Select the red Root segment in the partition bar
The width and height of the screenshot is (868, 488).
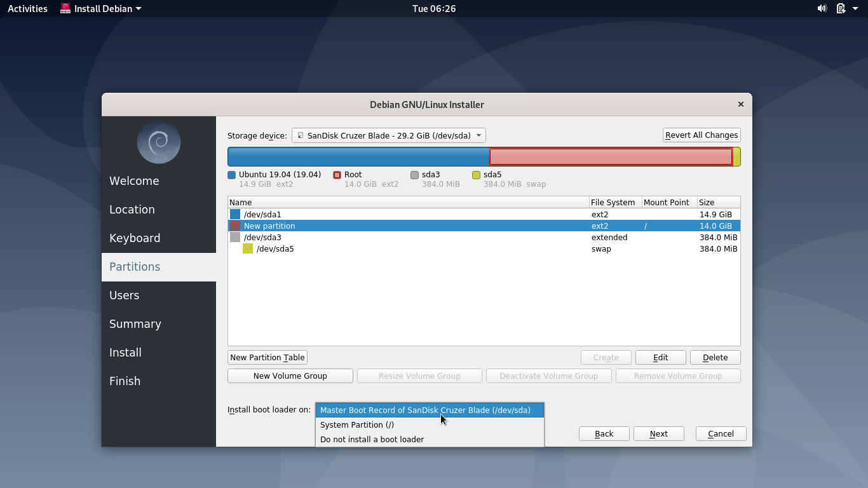click(x=611, y=157)
